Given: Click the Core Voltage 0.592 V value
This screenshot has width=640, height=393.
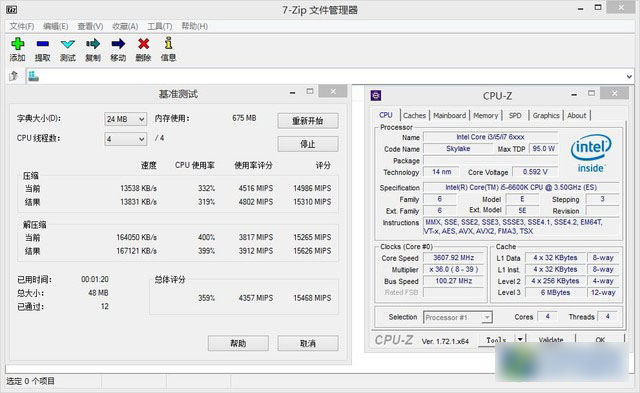Looking at the screenshot, I should (535, 172).
